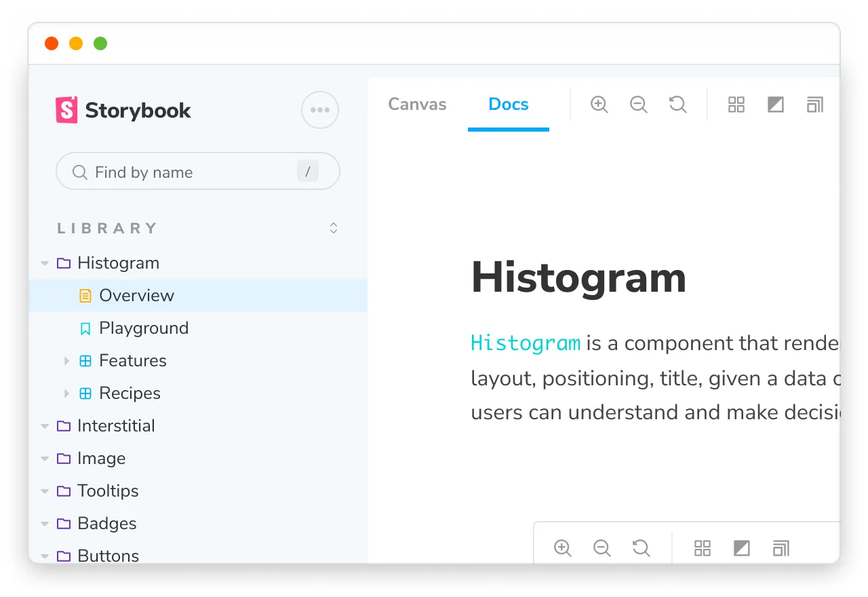Select the Docs tab
The image size is (868, 597).
[x=508, y=104]
